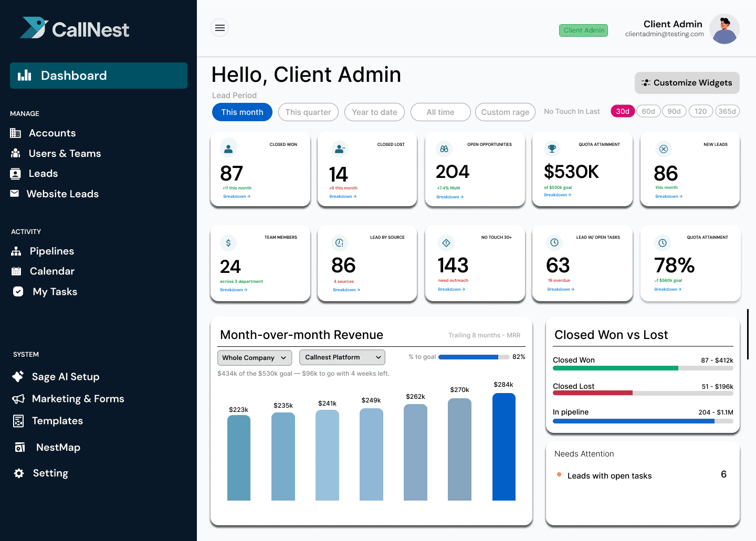Image resolution: width=756 pixels, height=541 pixels.
Task: Click the clientadmin@testing.com email text
Action: (x=665, y=34)
